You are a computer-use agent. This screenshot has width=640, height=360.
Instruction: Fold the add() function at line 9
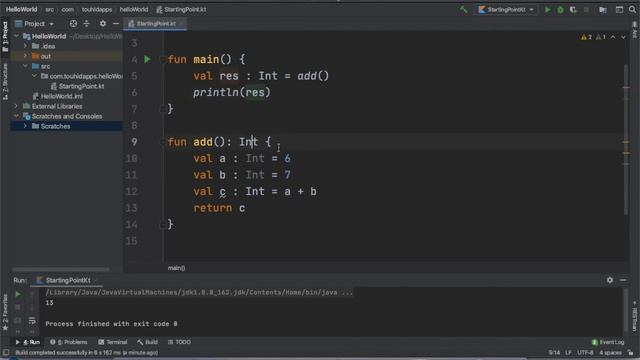pos(162,142)
